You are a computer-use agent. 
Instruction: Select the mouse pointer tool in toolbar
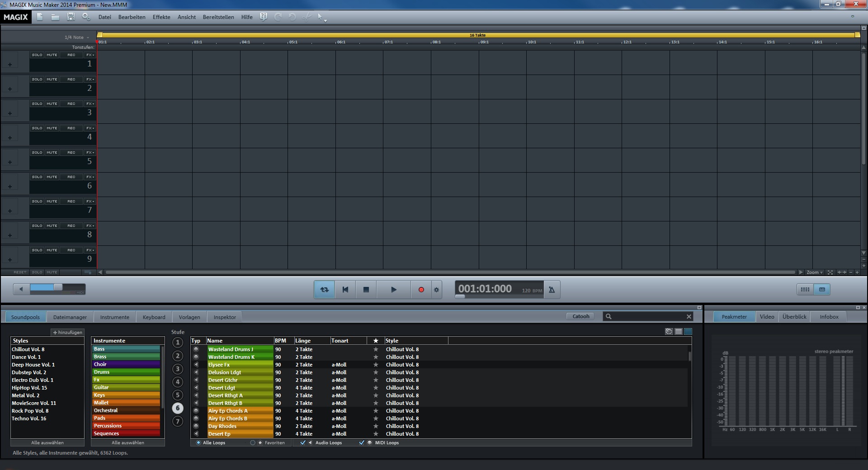coord(320,17)
